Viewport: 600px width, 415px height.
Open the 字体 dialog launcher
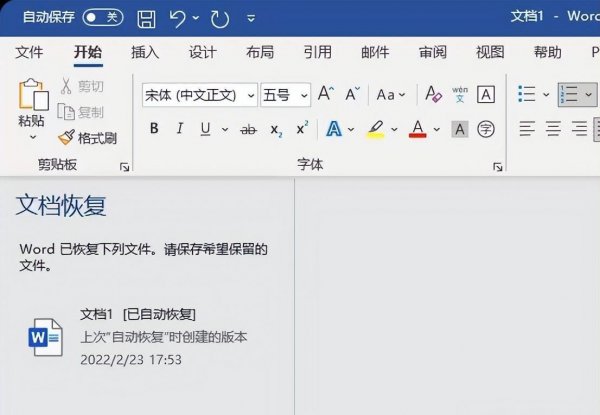tap(497, 167)
